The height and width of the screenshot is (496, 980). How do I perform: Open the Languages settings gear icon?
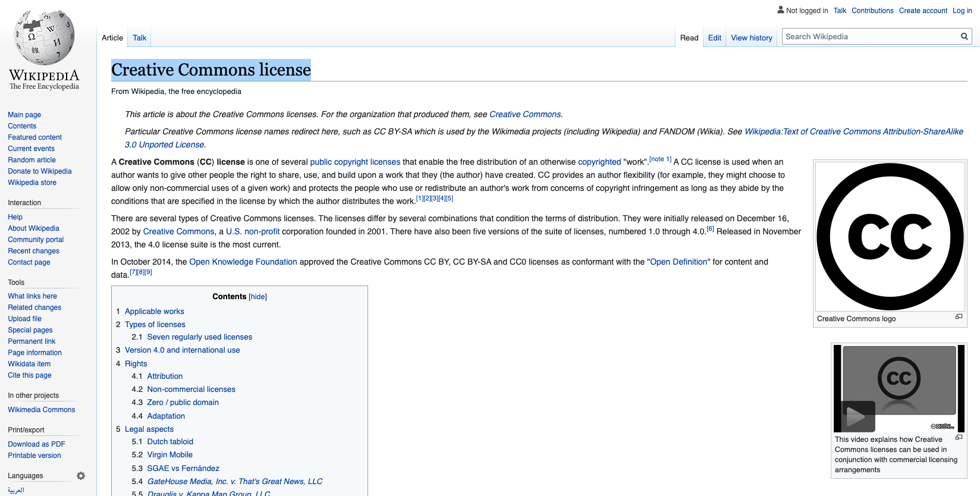pos(81,476)
